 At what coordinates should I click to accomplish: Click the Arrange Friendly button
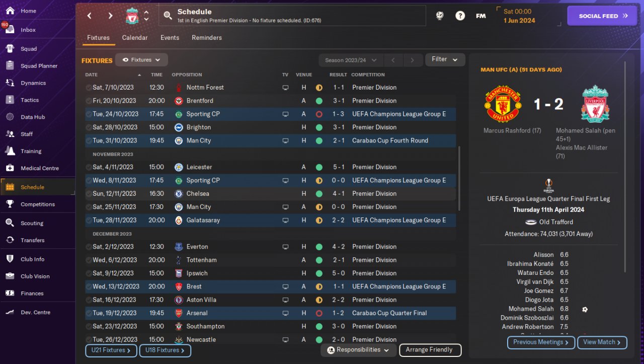click(x=430, y=350)
